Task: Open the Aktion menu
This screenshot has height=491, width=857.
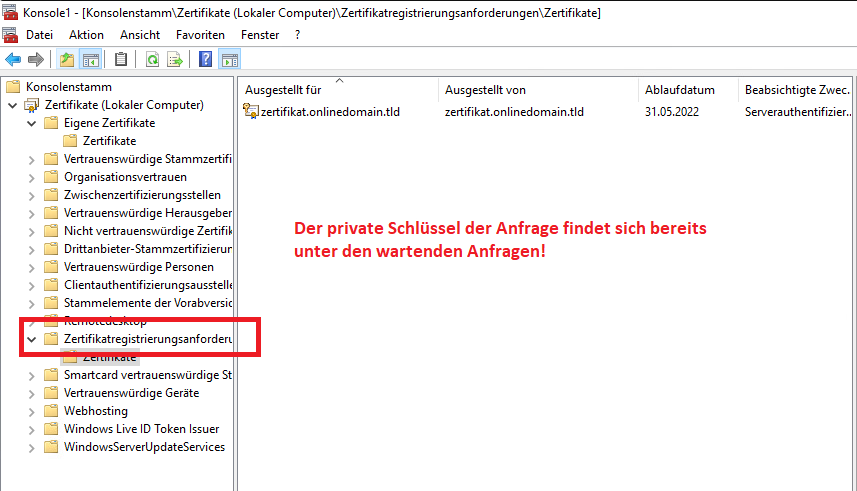Action: [86, 34]
